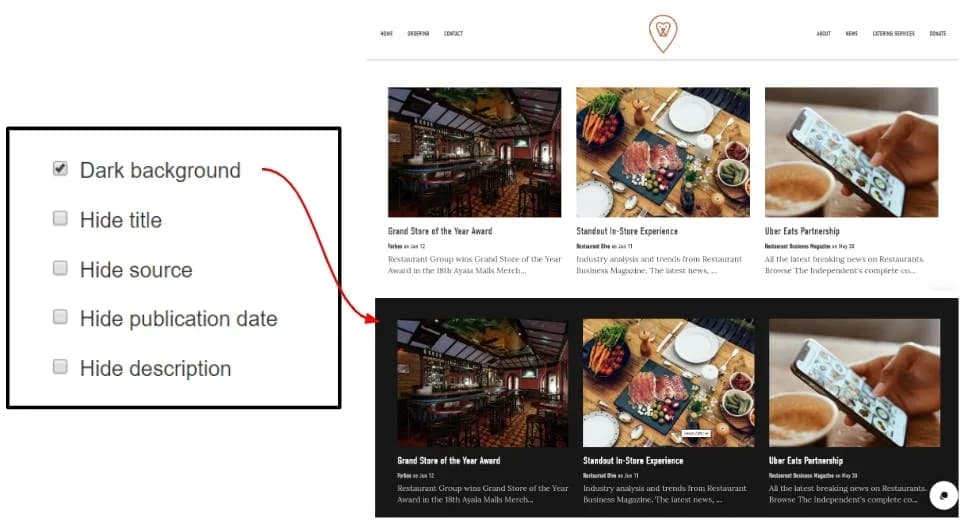The width and height of the screenshot is (964, 525).
Task: Select 'All the latest breaking news' description on white background
Action: (844, 265)
